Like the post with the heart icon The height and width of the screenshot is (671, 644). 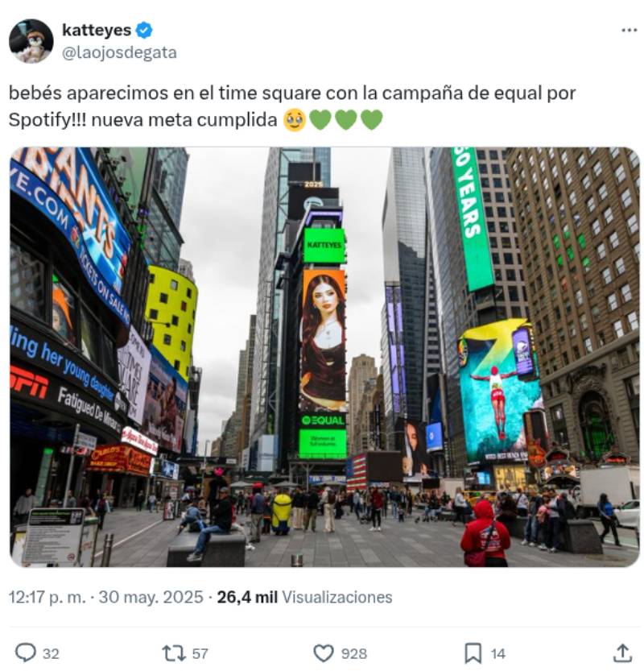[324, 653]
